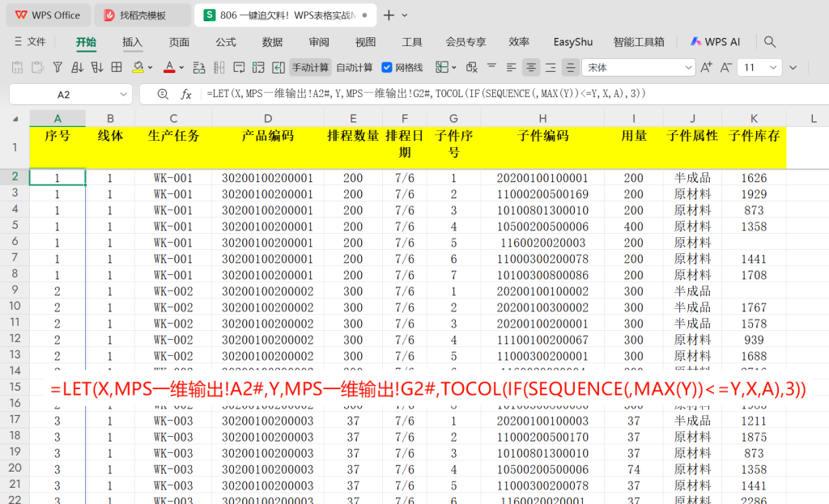Click the 子件编码 header cell
The height and width of the screenshot is (504, 829).
pos(542,147)
